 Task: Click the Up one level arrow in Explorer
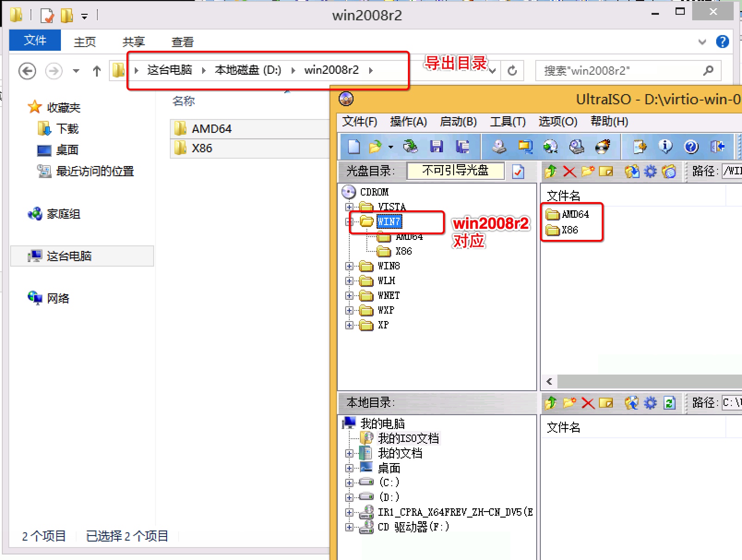click(96, 71)
